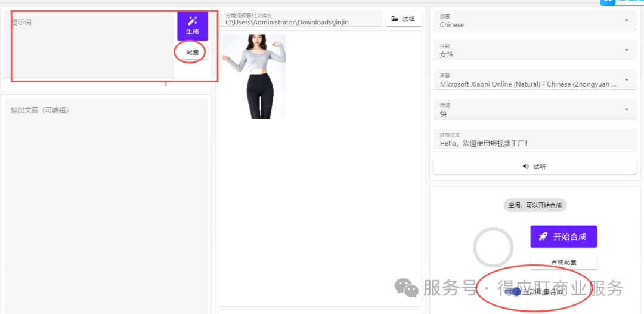Click the 试听 preview audio button
Image resolution: width=644 pixels, height=314 pixels.
tap(535, 167)
